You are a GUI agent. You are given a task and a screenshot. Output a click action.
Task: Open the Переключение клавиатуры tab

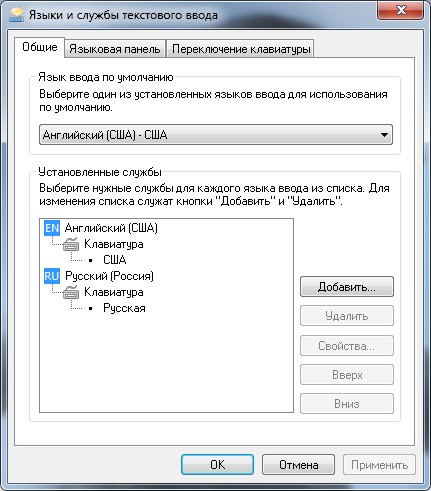241,49
